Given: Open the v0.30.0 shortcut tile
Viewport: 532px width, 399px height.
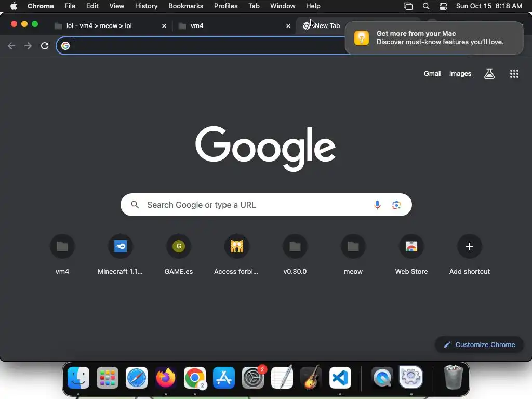Looking at the screenshot, I should coord(295,255).
